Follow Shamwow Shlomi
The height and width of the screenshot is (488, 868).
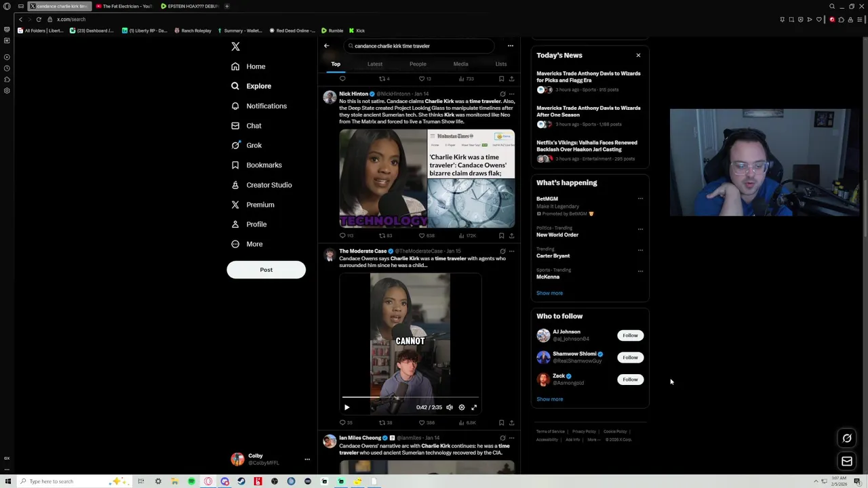click(x=630, y=357)
